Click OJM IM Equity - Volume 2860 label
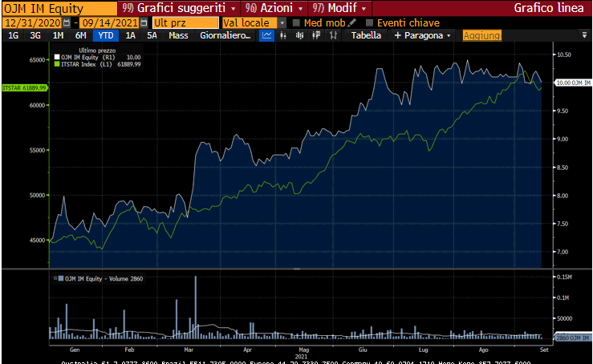The width and height of the screenshot is (593, 364). pos(104,278)
